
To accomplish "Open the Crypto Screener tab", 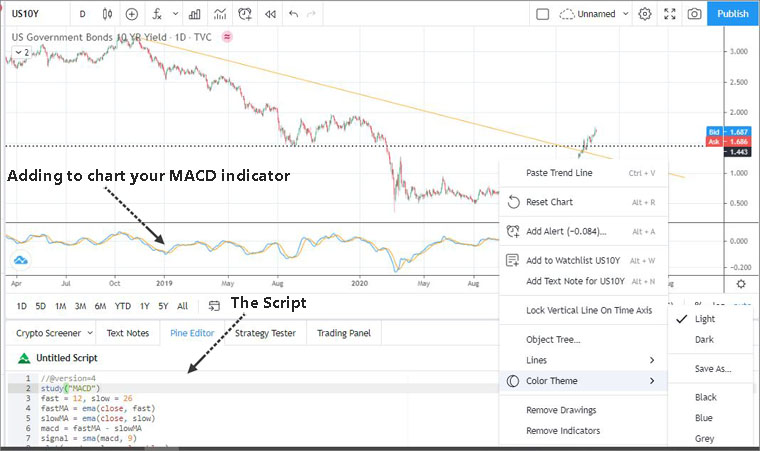I will point(48,333).
